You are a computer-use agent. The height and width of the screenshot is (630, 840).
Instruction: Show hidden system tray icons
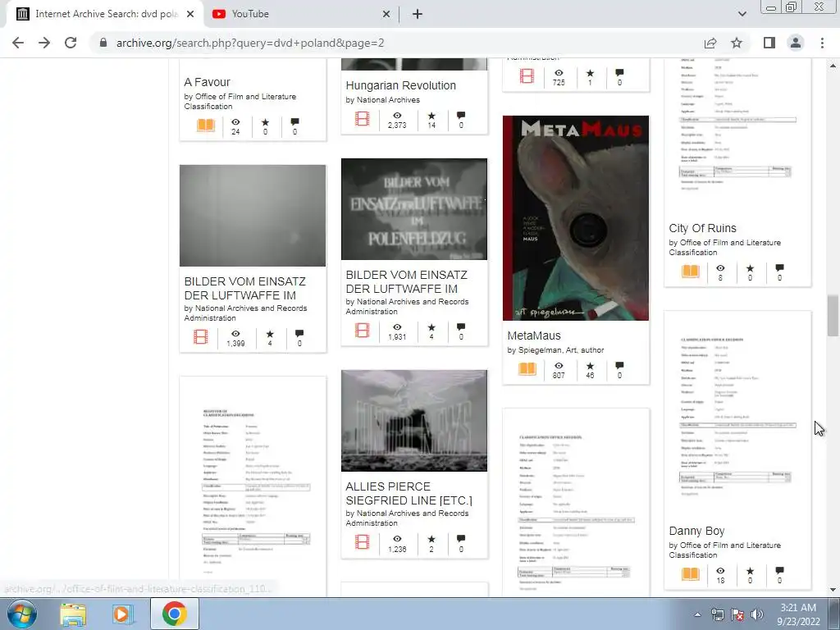[697, 614]
